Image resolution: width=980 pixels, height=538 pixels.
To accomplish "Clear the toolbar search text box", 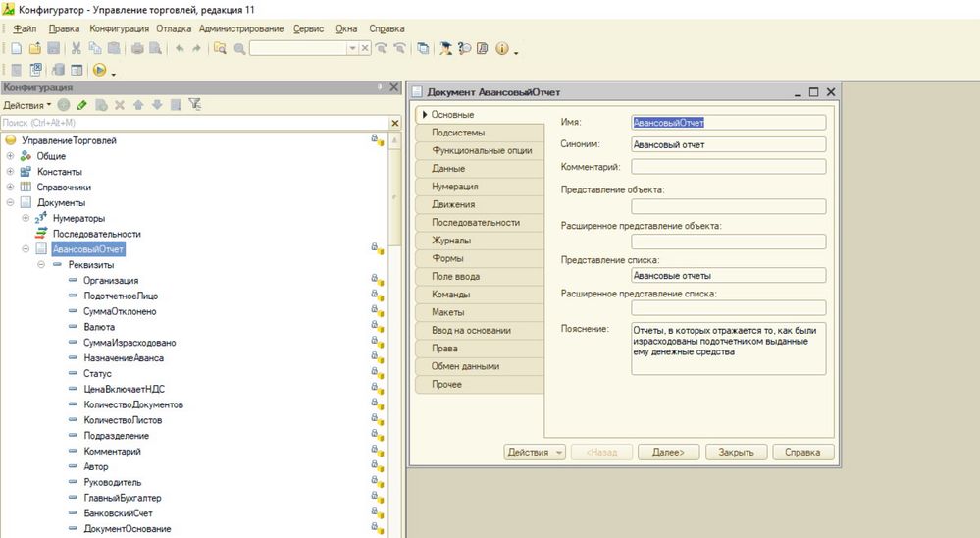I will click(366, 49).
